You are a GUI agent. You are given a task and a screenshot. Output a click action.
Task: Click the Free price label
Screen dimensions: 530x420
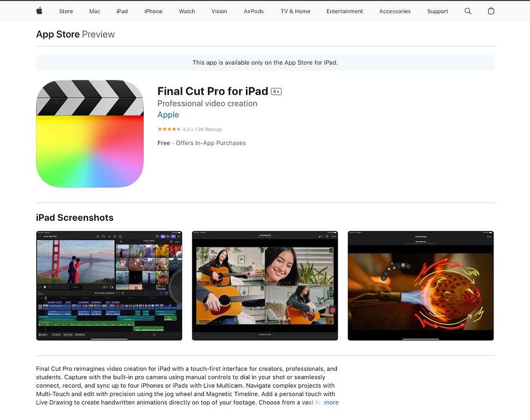[x=164, y=143]
